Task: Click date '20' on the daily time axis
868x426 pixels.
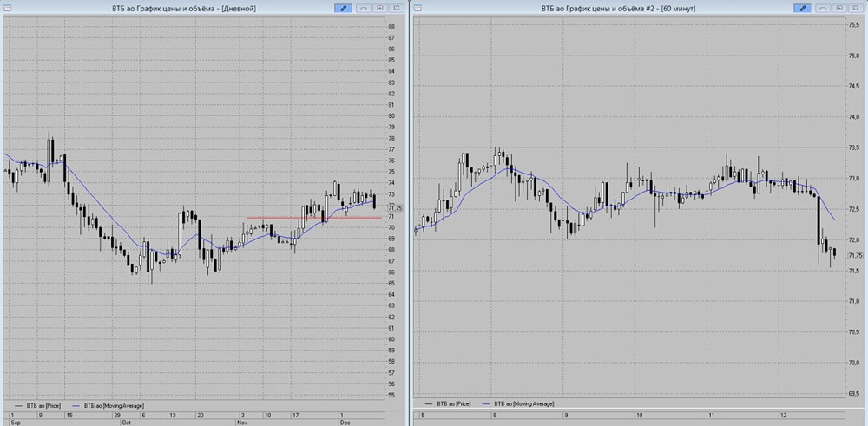Action: tap(201, 415)
